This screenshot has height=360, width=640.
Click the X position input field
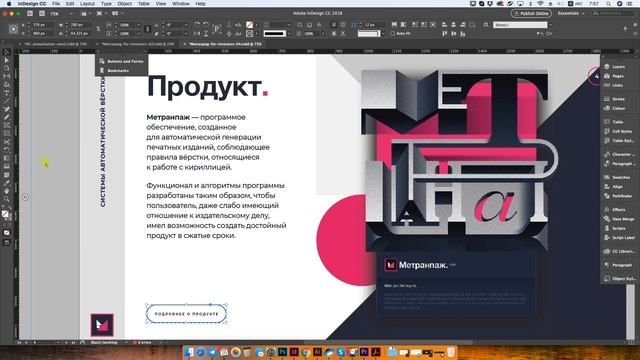44,25
